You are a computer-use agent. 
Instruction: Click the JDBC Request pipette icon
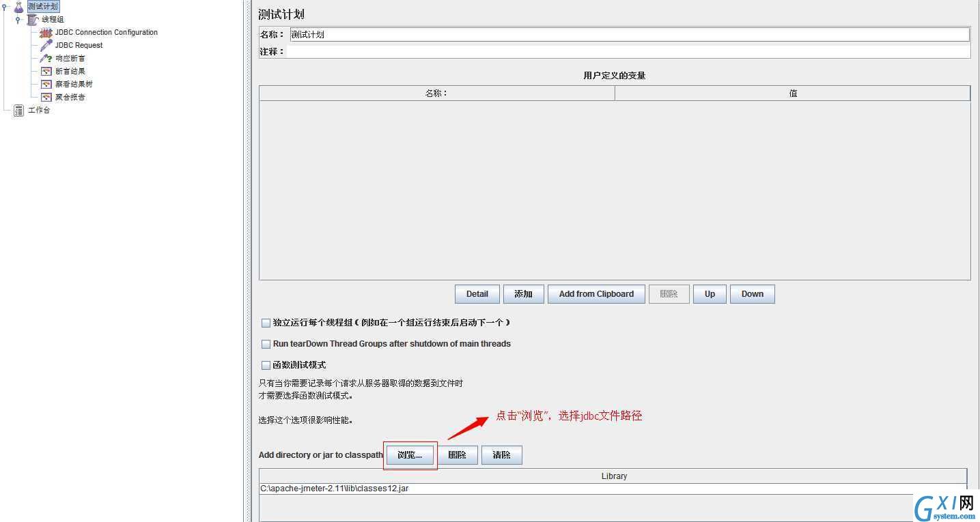[46, 46]
